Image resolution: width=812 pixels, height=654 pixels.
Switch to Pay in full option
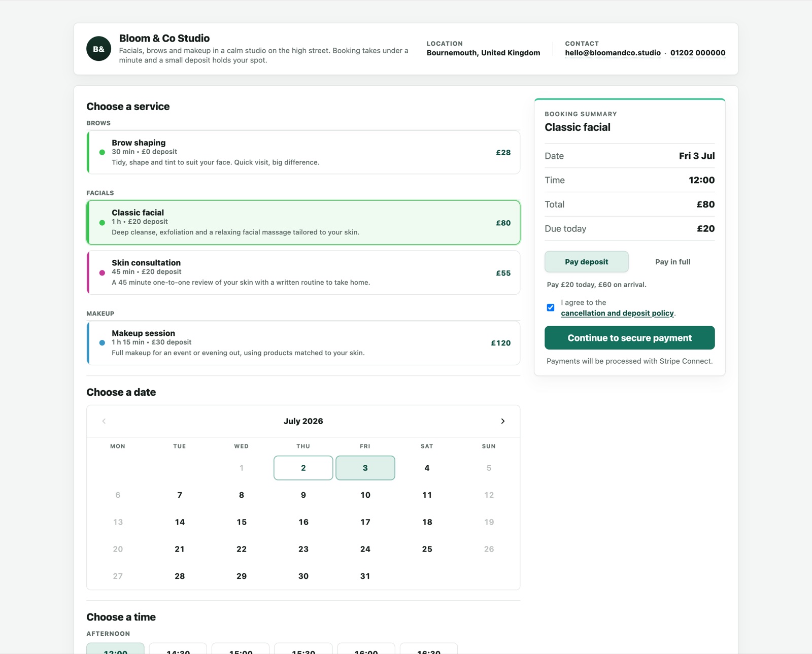coord(672,262)
